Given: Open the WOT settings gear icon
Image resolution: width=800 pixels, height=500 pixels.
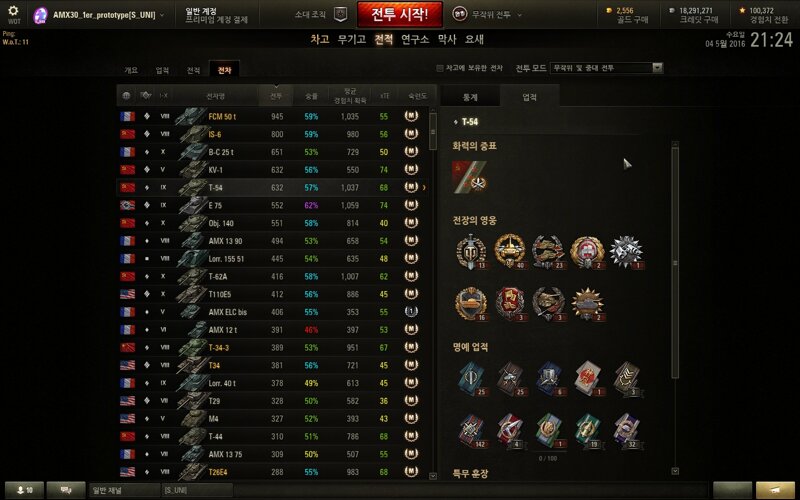Looking at the screenshot, I should (x=13, y=10).
